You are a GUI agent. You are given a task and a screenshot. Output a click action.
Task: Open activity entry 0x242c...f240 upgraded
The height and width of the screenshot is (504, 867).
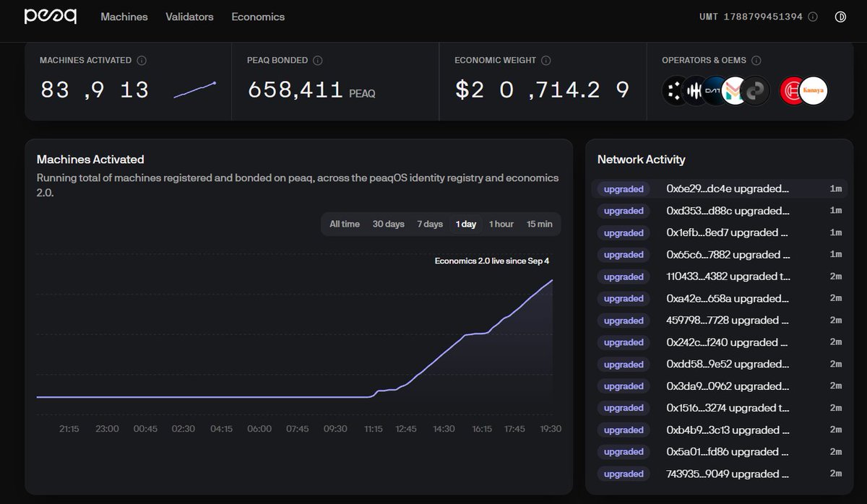pyautogui.click(x=720, y=342)
